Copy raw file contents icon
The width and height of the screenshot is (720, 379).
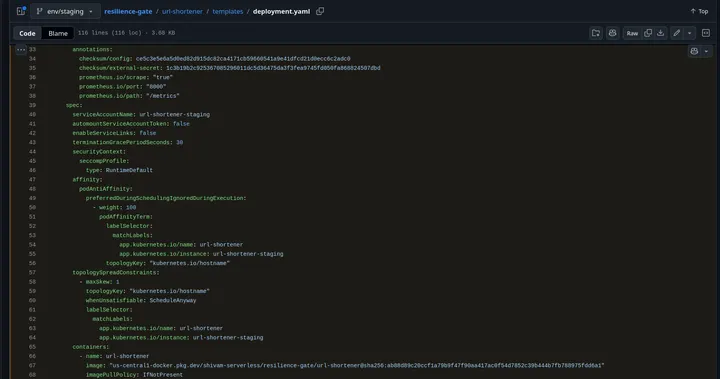[648, 33]
